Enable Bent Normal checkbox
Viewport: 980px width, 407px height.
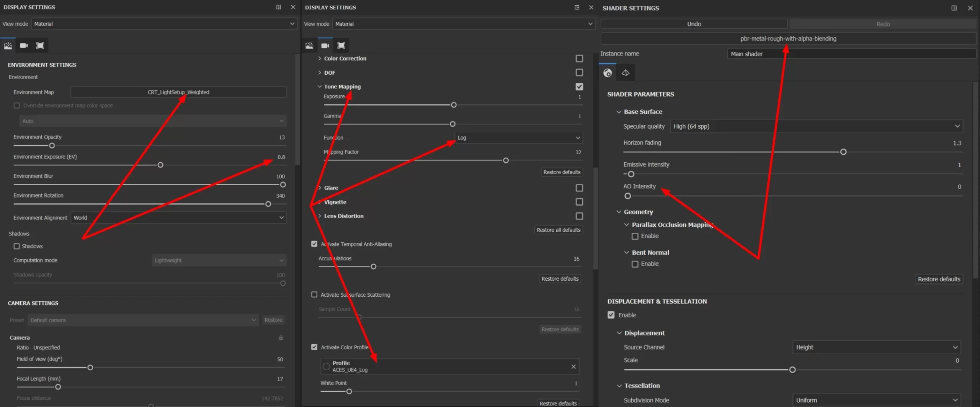[635, 264]
